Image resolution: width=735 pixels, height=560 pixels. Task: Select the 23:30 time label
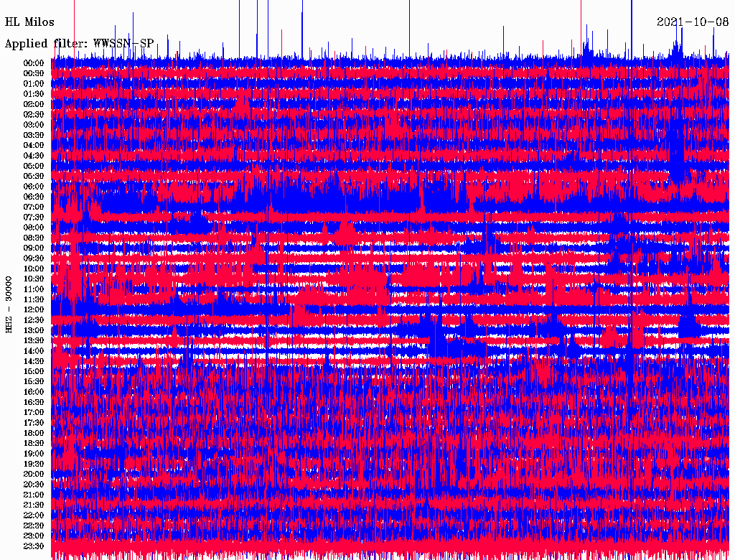34,546
